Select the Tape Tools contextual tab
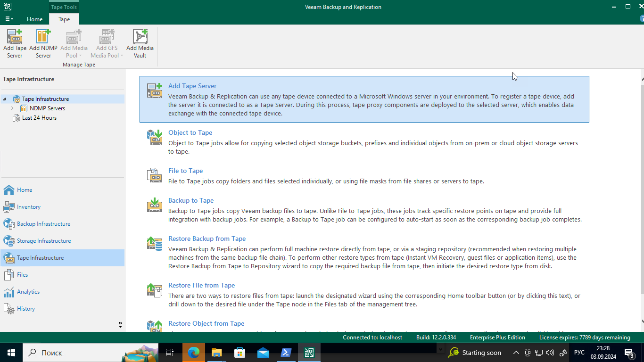 point(64,7)
